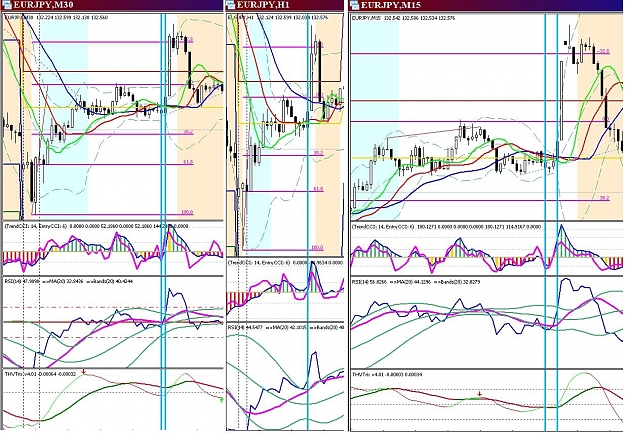
Task: Select the EURJPY,H1 window title
Action: pos(263,5)
